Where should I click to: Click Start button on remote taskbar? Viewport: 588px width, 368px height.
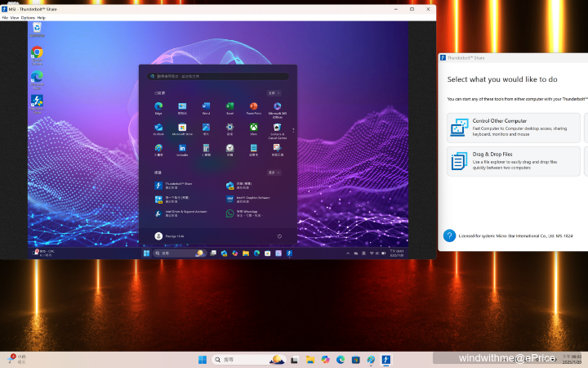point(146,253)
